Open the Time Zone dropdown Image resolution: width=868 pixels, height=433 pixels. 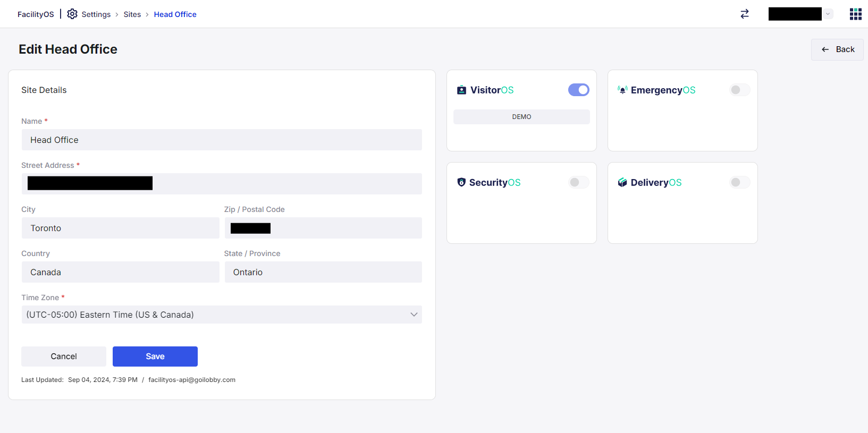[222, 315]
